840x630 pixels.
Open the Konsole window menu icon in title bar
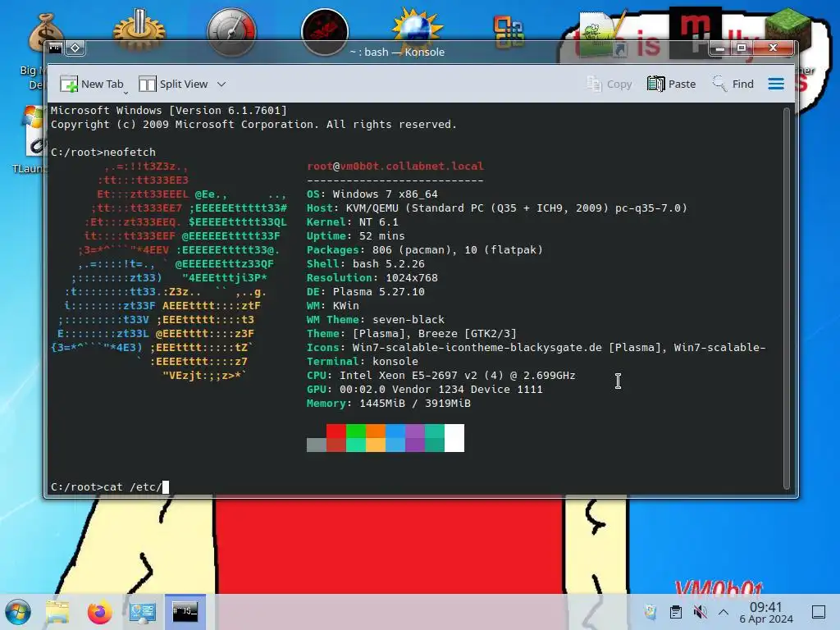coord(55,48)
